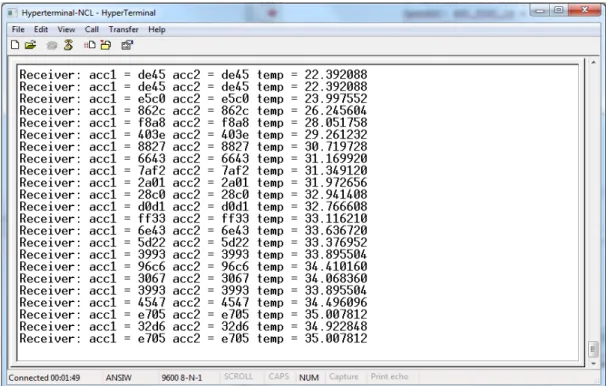Click the temp value 30.719728
Viewport: 606px width, 386px height.
coord(335,146)
